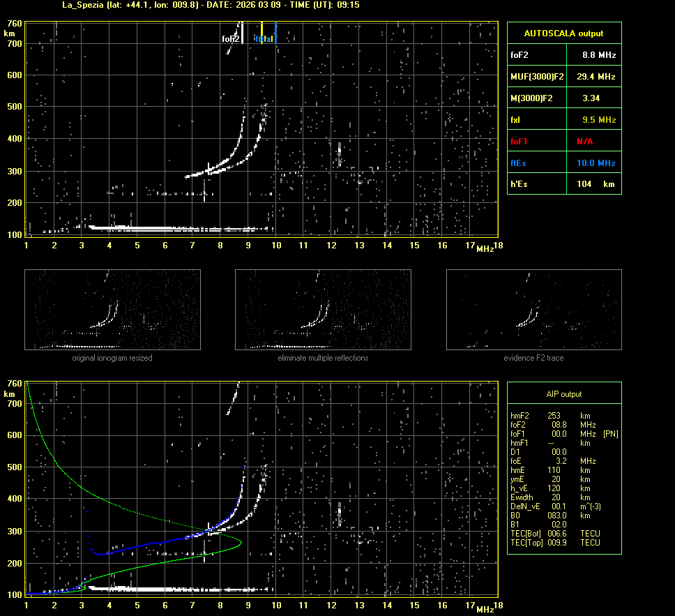Select the blue ftEs 10.0 MHz value

tap(599, 163)
